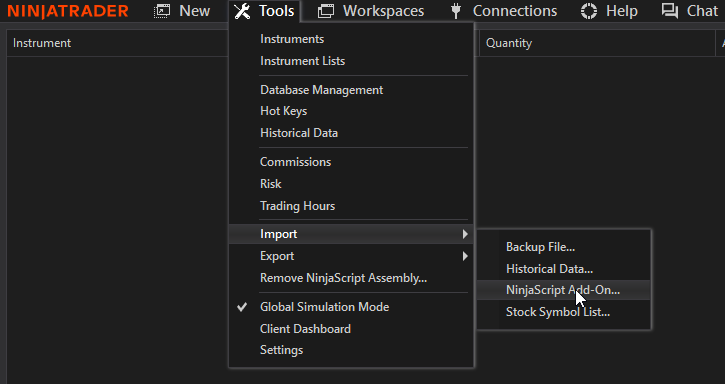The width and height of the screenshot is (725, 384).
Task: Select NinjaScript Add-On... import option
Action: click(564, 290)
